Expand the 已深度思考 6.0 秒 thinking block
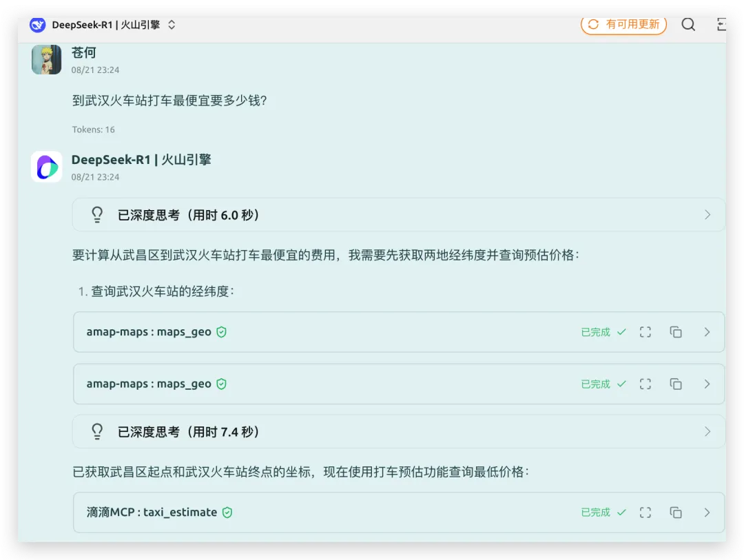This screenshot has width=744, height=560. pos(398,215)
